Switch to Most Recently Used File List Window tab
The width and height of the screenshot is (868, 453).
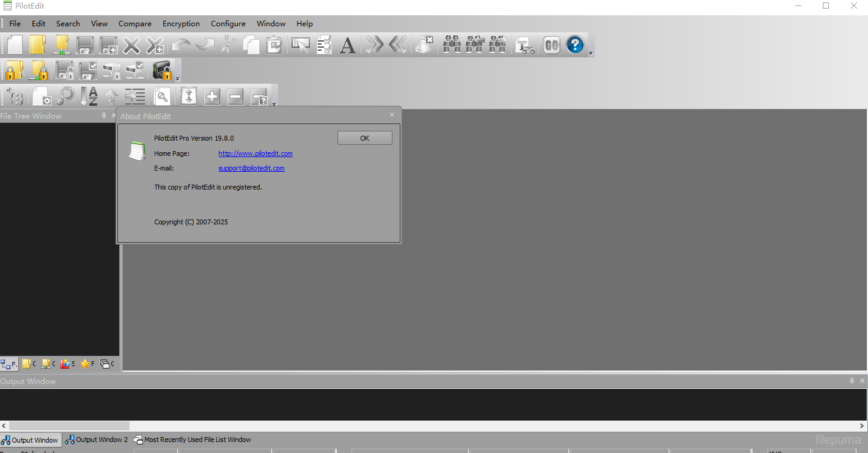coord(193,440)
